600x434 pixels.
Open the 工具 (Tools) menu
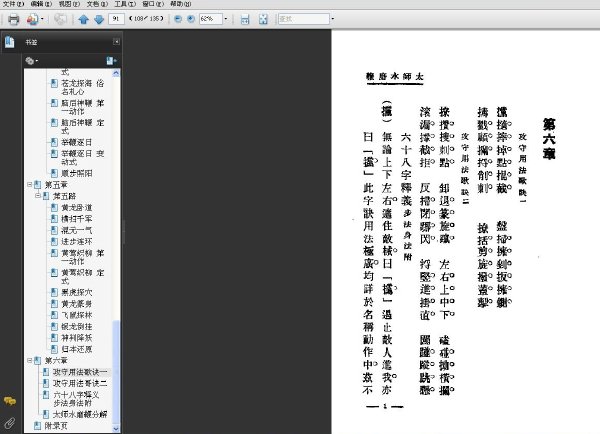point(125,4)
